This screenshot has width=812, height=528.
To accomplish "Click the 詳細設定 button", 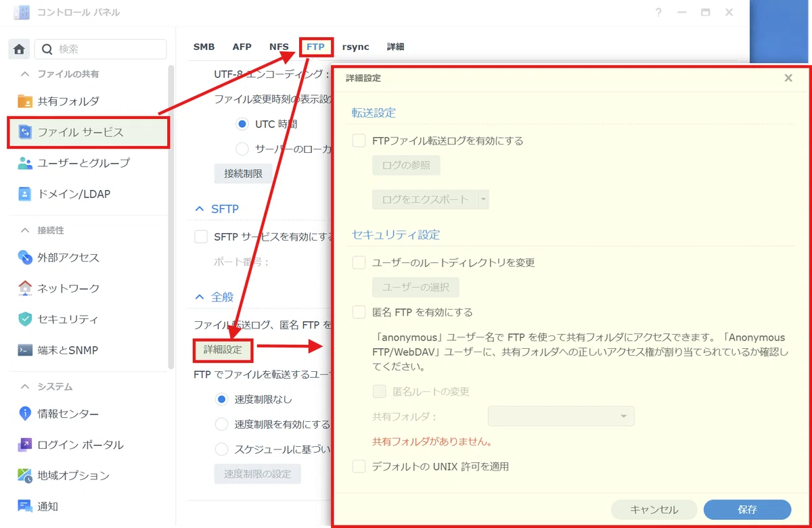I will point(223,350).
